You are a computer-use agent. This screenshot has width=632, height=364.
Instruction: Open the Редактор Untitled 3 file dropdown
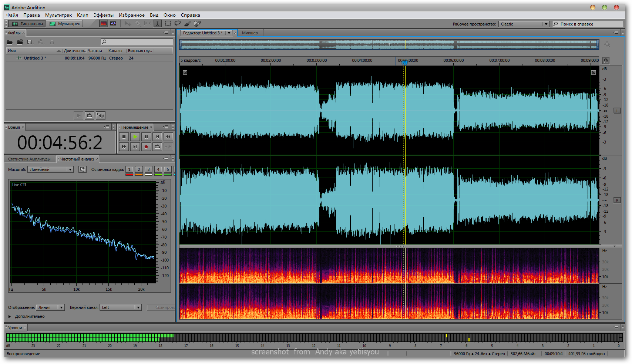pos(229,33)
